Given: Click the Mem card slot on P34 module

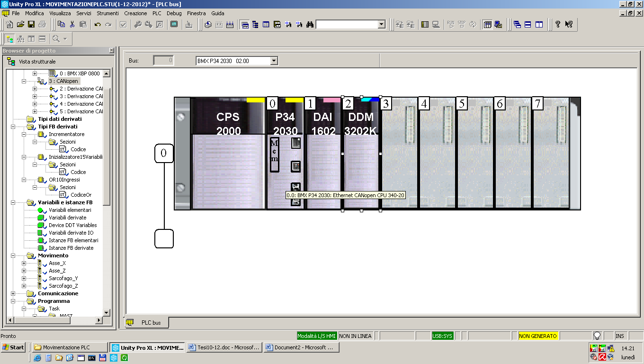Looking at the screenshot, I should point(274,155).
